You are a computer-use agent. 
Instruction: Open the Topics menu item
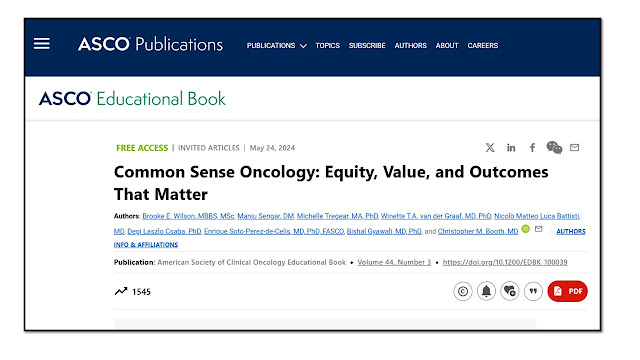[x=327, y=46]
